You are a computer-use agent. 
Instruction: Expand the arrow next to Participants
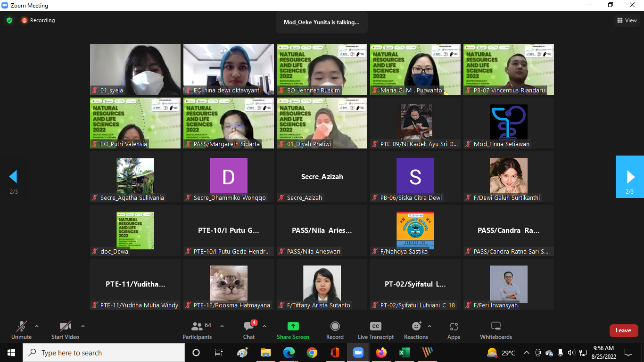coord(222,326)
